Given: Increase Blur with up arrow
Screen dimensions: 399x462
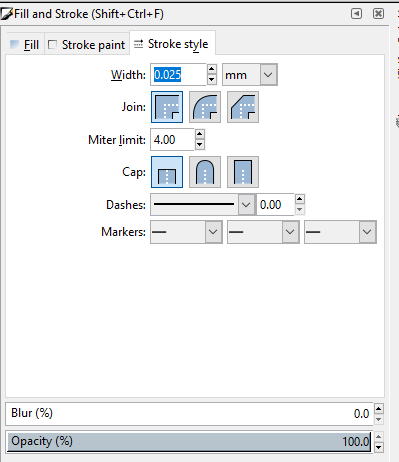Looking at the screenshot, I should 379,408.
